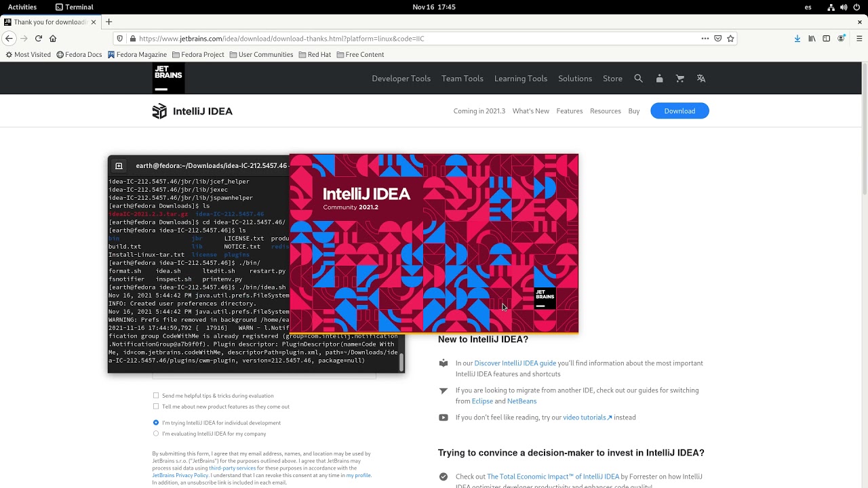The image size is (868, 488).
Task: Open the Eclipse migration guide link
Action: coord(482,401)
